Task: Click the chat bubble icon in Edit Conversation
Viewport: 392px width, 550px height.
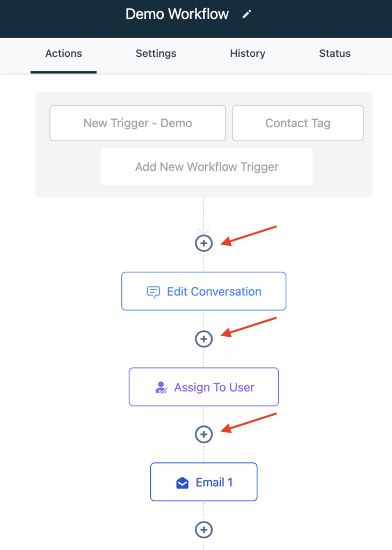Action: click(x=154, y=292)
